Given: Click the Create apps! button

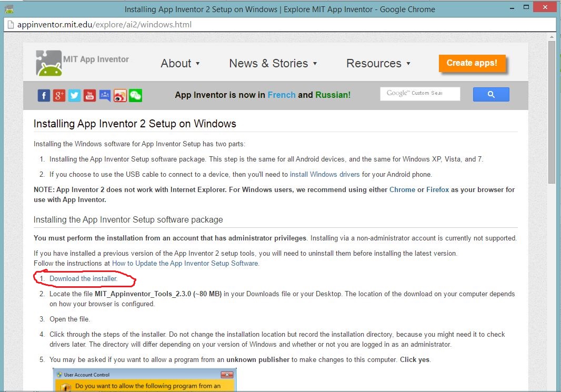Looking at the screenshot, I should coord(472,63).
